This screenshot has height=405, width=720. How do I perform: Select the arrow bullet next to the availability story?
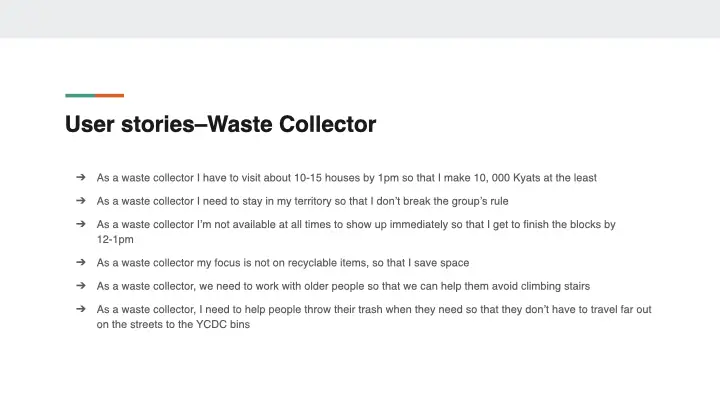click(79, 225)
